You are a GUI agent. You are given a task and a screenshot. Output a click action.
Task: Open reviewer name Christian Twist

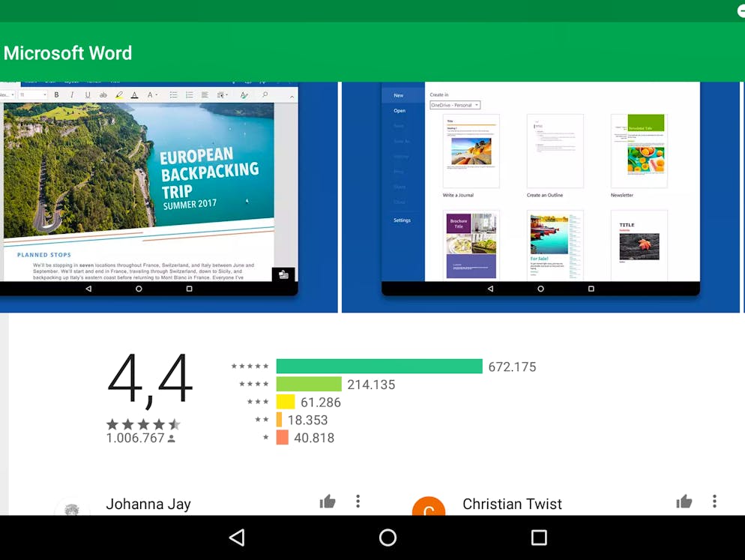click(x=512, y=504)
